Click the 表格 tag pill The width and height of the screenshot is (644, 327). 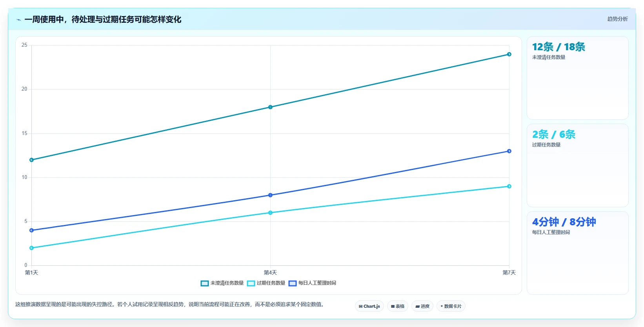point(398,306)
